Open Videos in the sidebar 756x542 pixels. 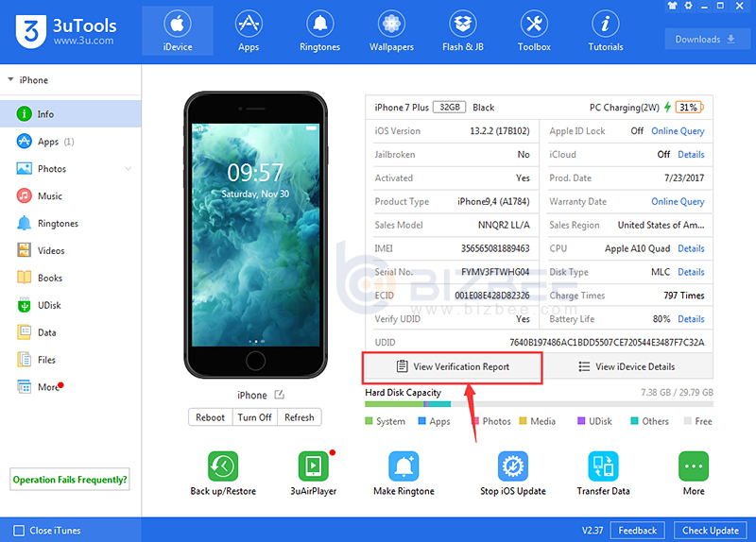pyautogui.click(x=70, y=250)
